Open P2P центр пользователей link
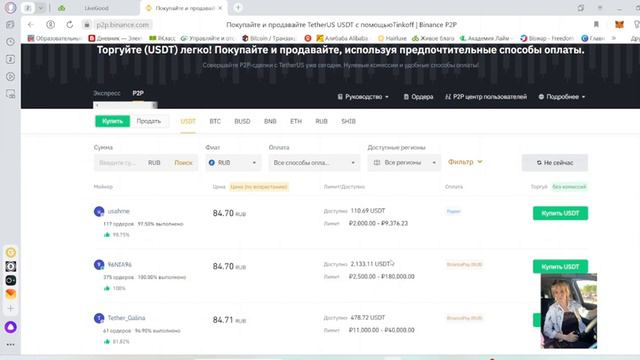640x360 pixels. click(486, 97)
